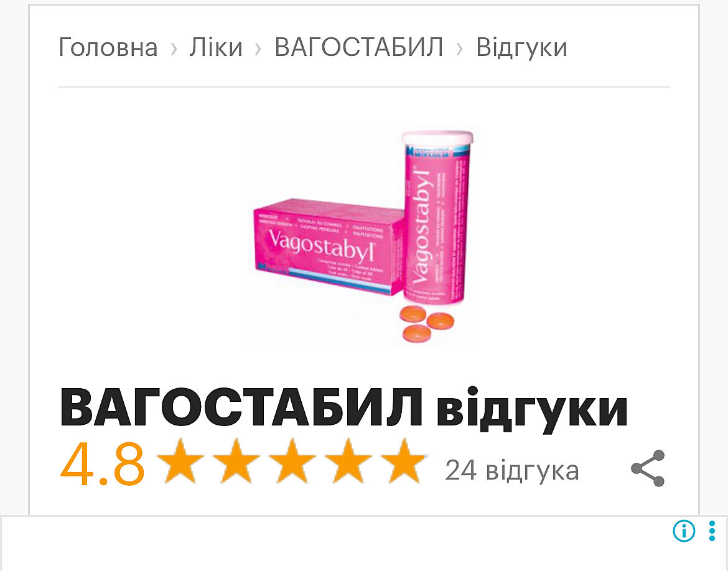Open the ad options three-dot menu
728x571 pixels.
pos(712,531)
